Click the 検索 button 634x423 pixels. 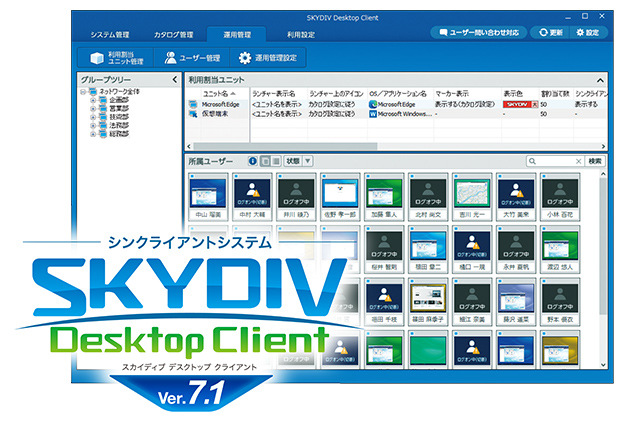coord(595,161)
